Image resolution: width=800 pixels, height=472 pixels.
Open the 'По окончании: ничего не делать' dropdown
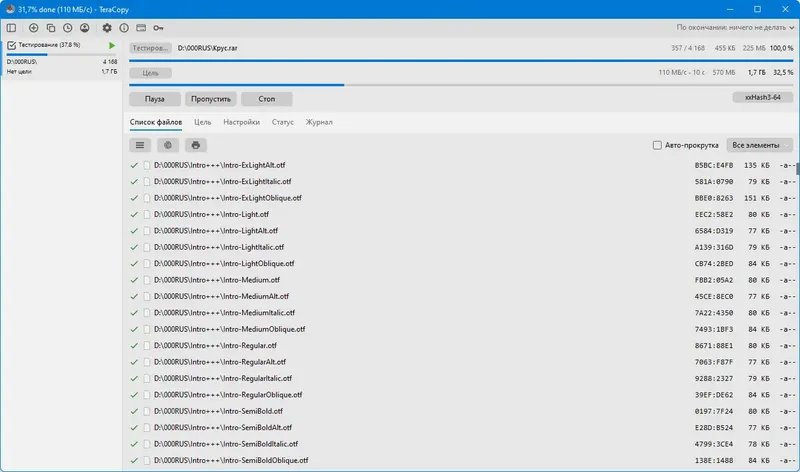735,28
